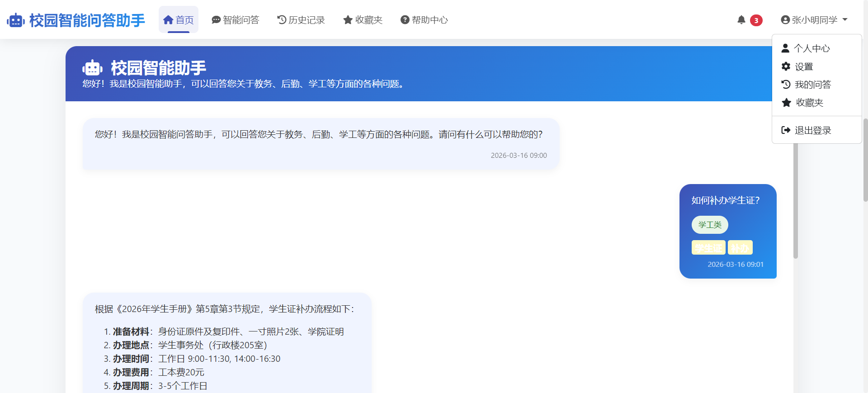Click the robot logo icon in navbar
The width and height of the screenshot is (868, 393).
click(15, 20)
